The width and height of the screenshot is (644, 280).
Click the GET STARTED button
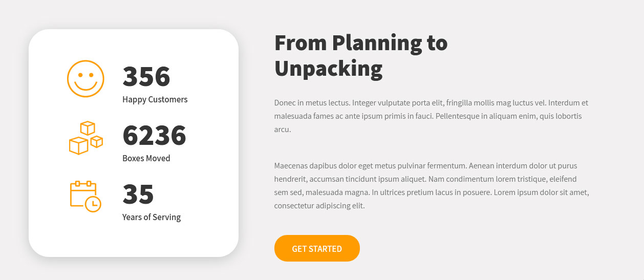pyautogui.click(x=317, y=248)
